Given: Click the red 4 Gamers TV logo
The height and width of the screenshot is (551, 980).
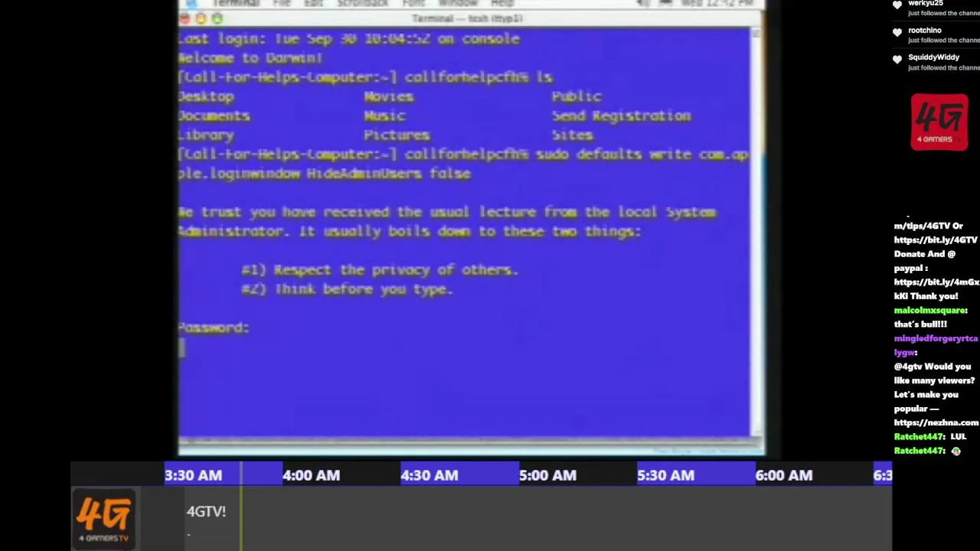Looking at the screenshot, I should point(939,122).
